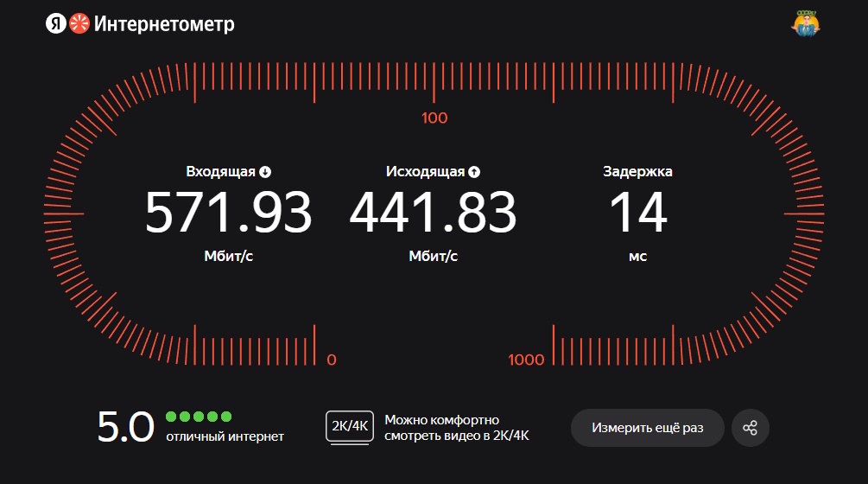This screenshot has width=868, height=484.
Task: Click Мбит/с unit under incoming speed
Action: pyautogui.click(x=229, y=257)
